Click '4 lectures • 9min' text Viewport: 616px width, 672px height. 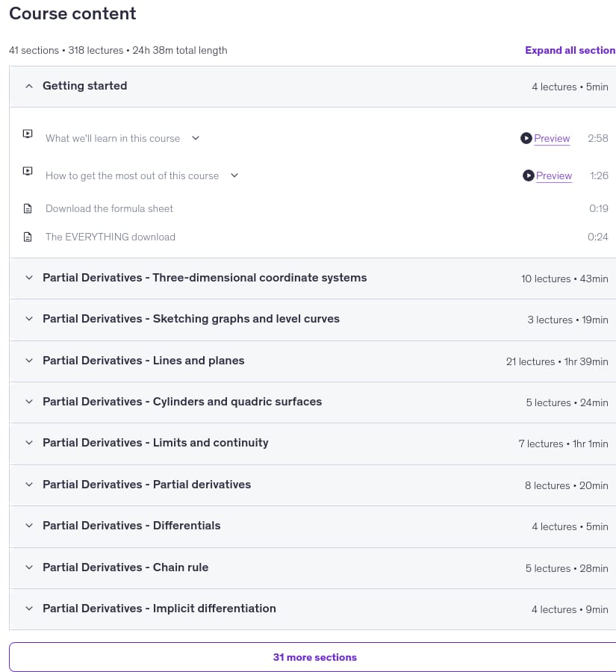pos(570,609)
